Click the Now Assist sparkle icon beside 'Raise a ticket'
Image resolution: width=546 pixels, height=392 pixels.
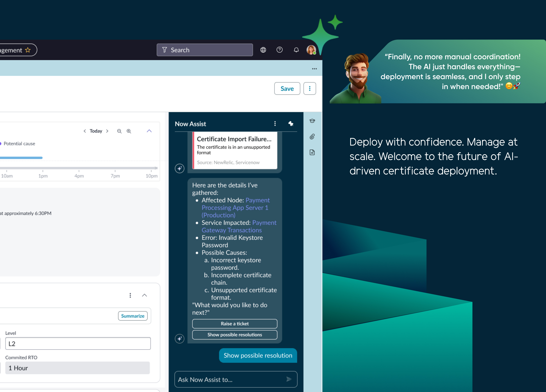(x=180, y=339)
